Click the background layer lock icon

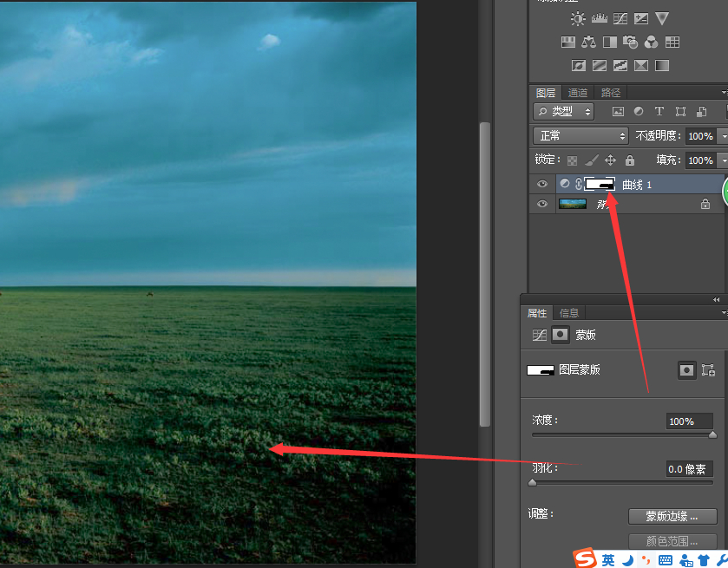pyautogui.click(x=705, y=204)
